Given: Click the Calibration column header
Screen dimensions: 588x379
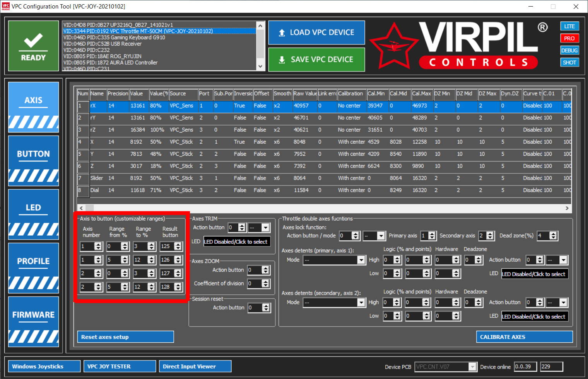Looking at the screenshot, I should click(x=351, y=93).
